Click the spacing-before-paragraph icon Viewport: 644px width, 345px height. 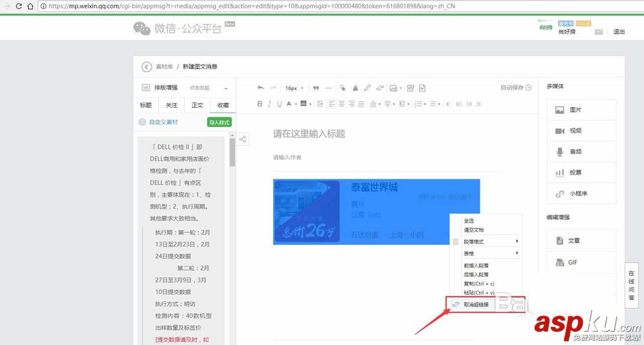tap(373, 104)
